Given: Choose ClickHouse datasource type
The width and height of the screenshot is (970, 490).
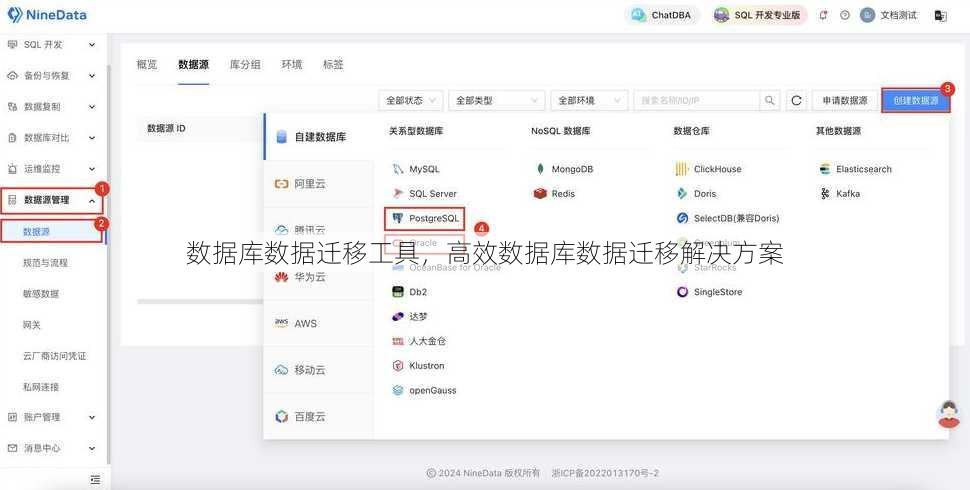Looking at the screenshot, I should click(709, 169).
